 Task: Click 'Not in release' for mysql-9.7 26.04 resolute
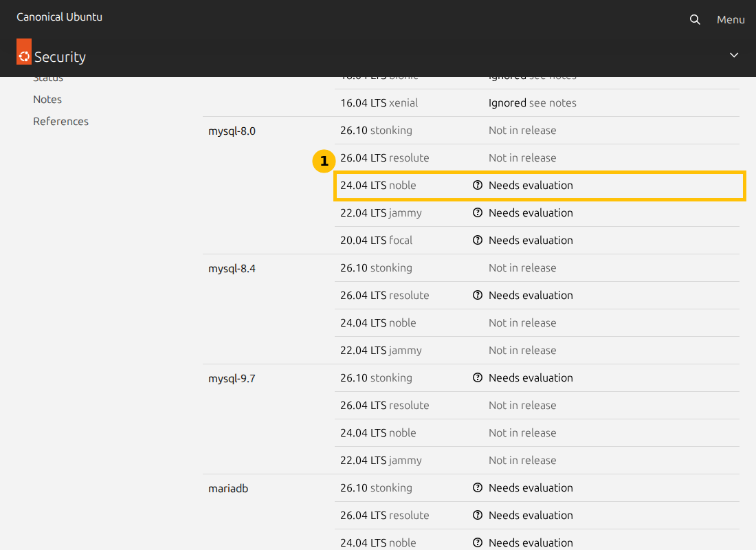522,405
